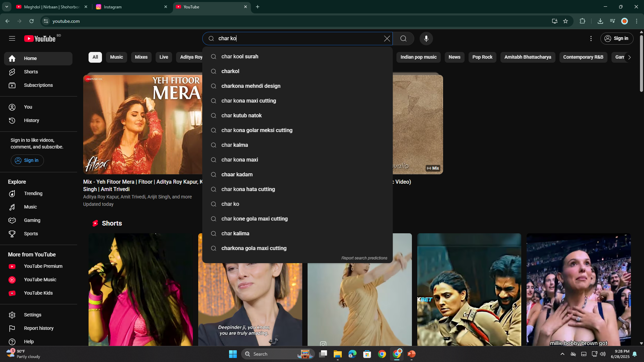Open Gaming under Explore
Image resolution: width=644 pixels, height=362 pixels.
point(38,220)
